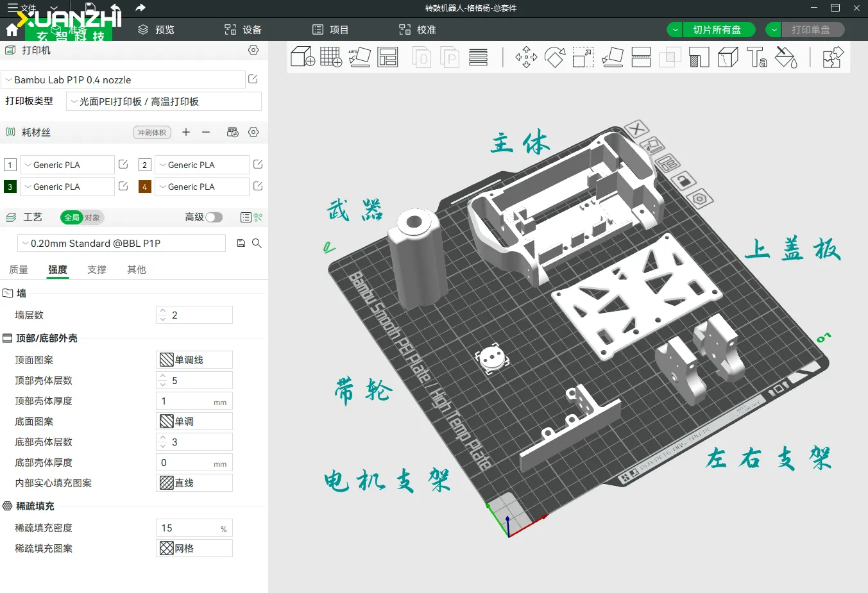Open the 内部实心填充图案 pattern dropdown
This screenshot has height=593, width=868.
pos(194,483)
